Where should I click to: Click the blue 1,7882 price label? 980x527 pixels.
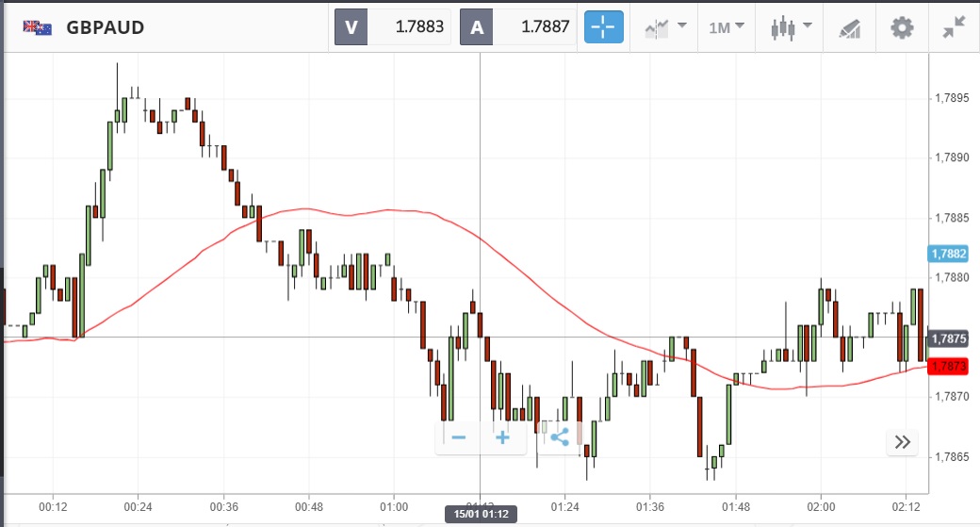[x=949, y=254]
